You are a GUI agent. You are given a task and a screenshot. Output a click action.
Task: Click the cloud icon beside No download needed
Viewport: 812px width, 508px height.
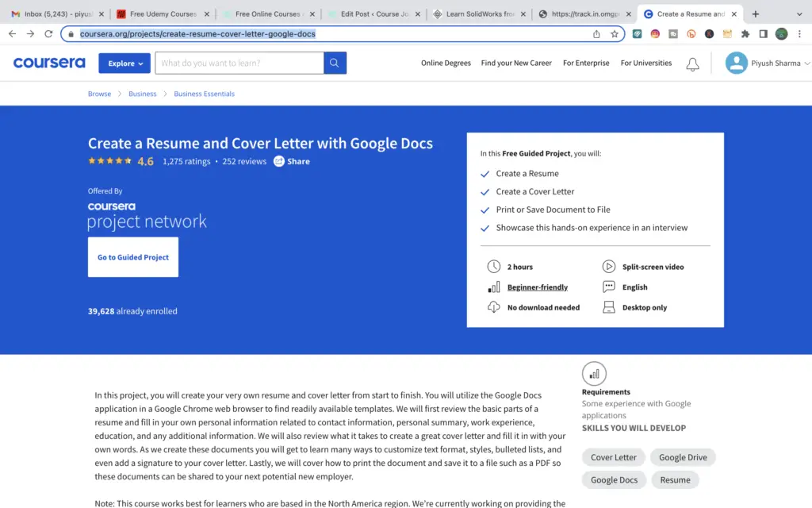pos(493,307)
